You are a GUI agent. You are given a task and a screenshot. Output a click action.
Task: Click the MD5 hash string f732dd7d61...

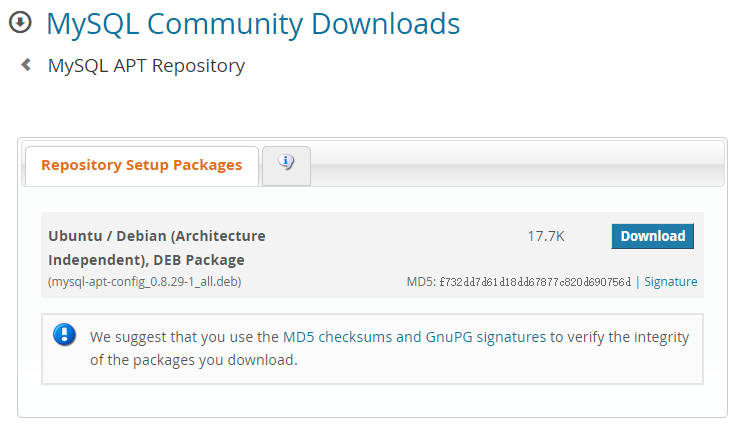[535, 282]
